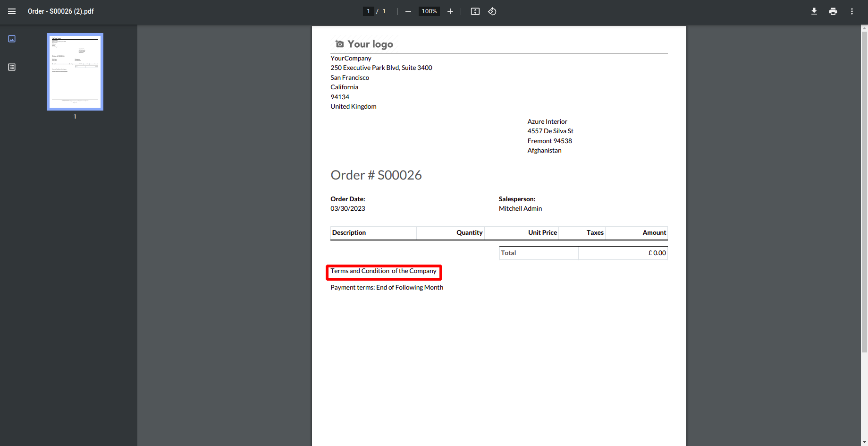Click the scrollbar up arrow
Image resolution: width=868 pixels, height=446 pixels.
click(864, 28)
